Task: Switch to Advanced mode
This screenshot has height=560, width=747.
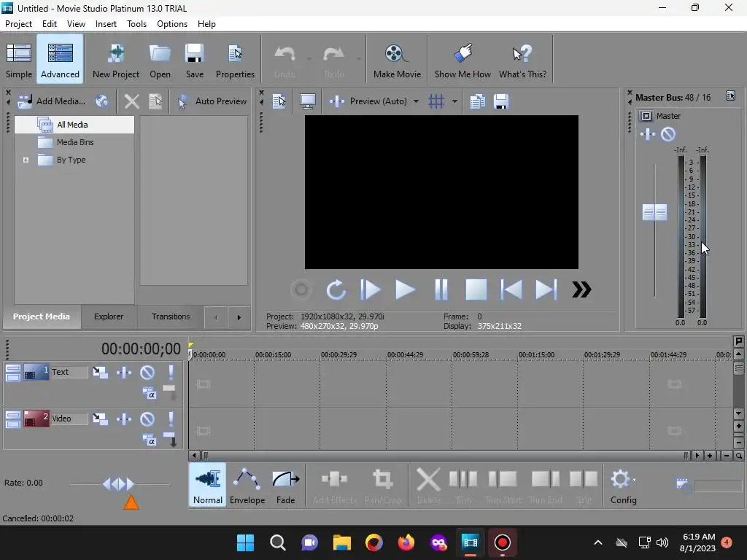Action: [x=60, y=60]
